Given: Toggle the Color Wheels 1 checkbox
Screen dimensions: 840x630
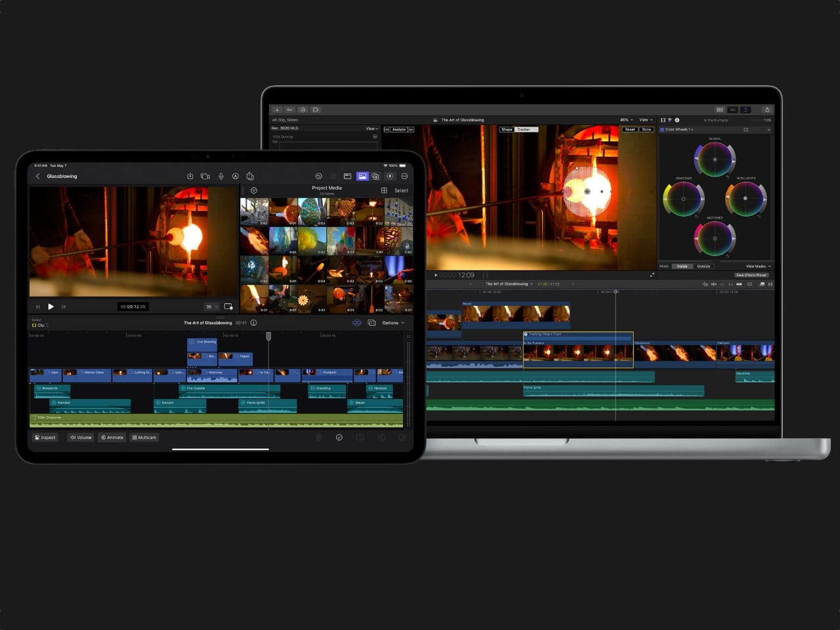Looking at the screenshot, I should point(662,129).
